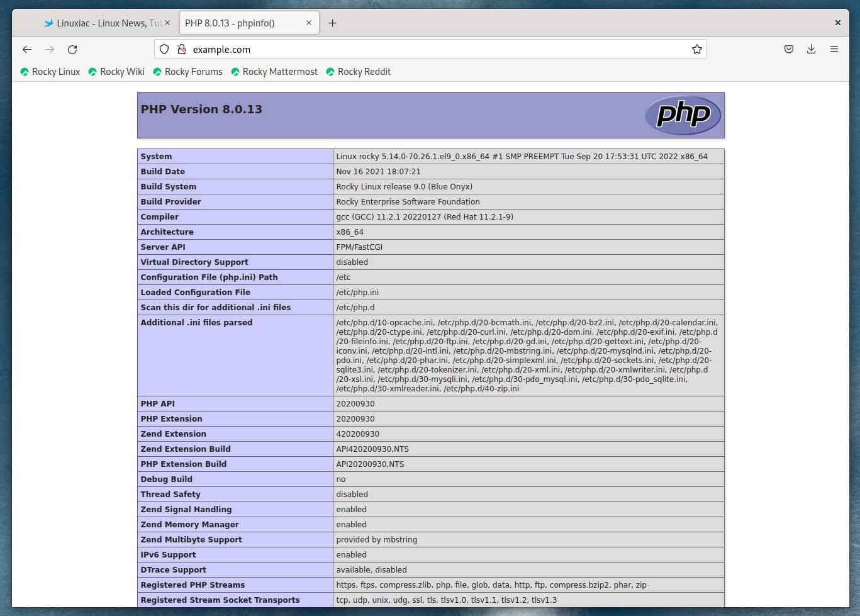
Task: Click the forward navigation arrow
Action: click(49, 49)
